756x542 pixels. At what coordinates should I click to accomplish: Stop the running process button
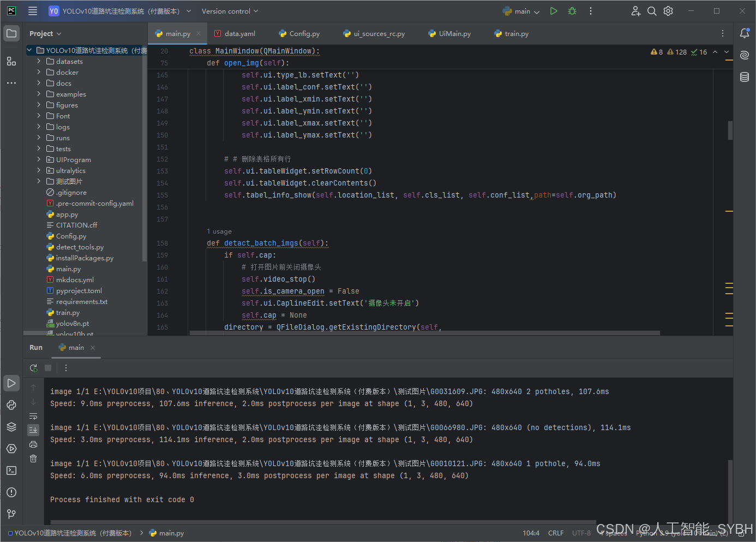click(x=48, y=368)
